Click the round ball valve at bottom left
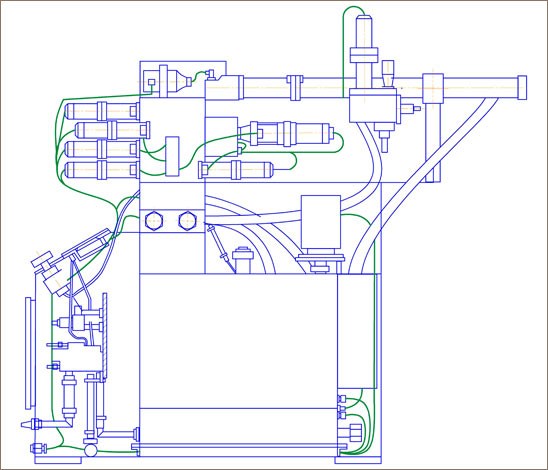The width and height of the screenshot is (548, 470). (91, 450)
